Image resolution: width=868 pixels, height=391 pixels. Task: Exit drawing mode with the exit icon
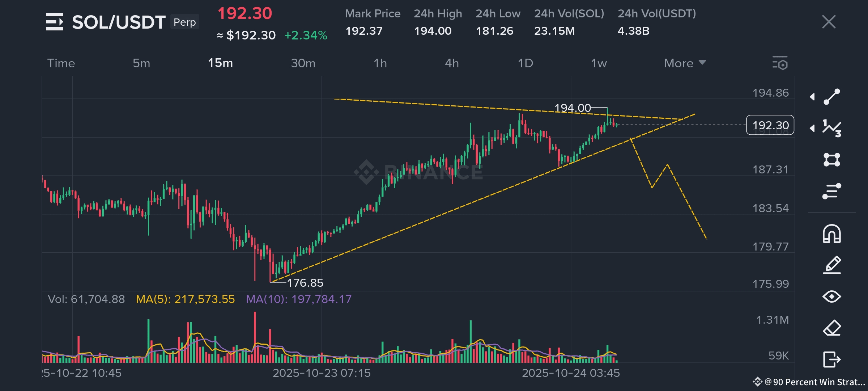pyautogui.click(x=831, y=360)
